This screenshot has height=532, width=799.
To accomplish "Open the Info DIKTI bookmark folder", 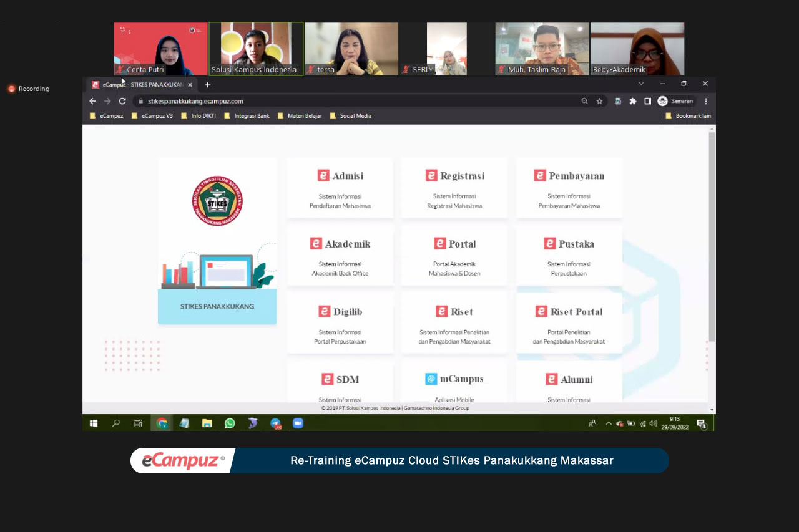I will tap(199, 116).
